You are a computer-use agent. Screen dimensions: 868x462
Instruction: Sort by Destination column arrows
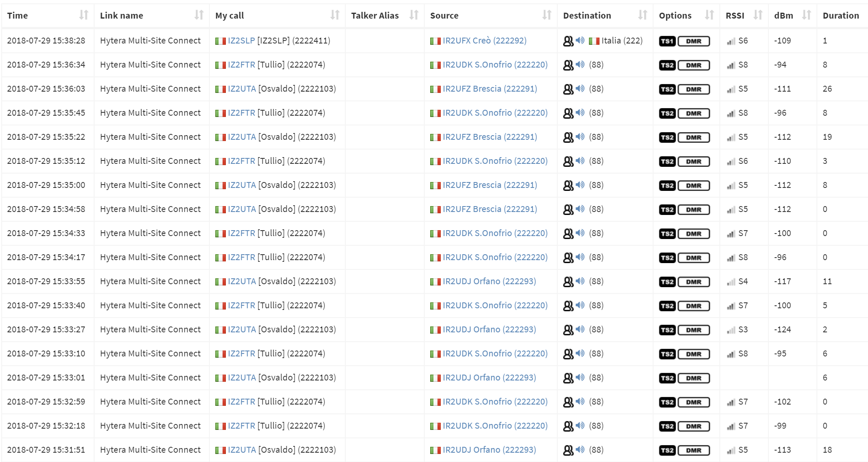643,16
